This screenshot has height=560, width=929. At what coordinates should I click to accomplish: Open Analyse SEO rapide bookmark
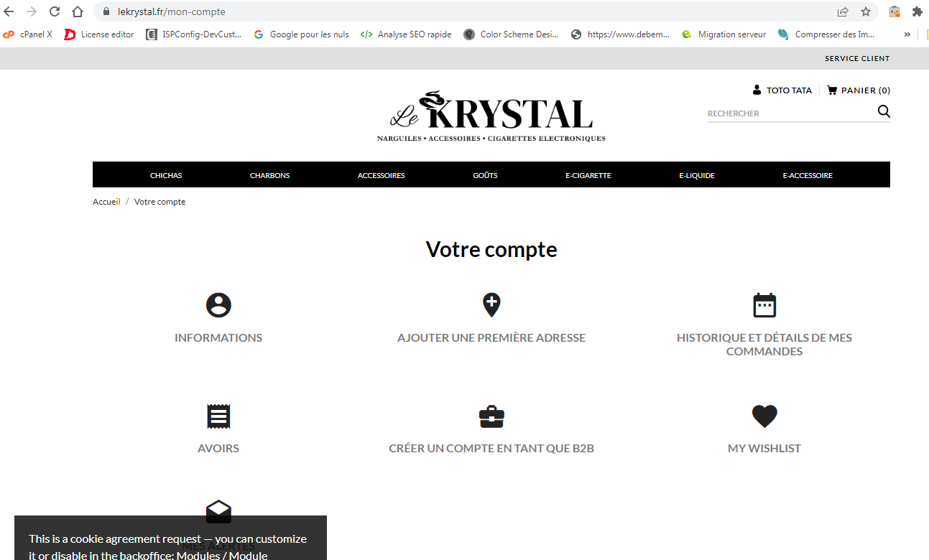(x=406, y=34)
